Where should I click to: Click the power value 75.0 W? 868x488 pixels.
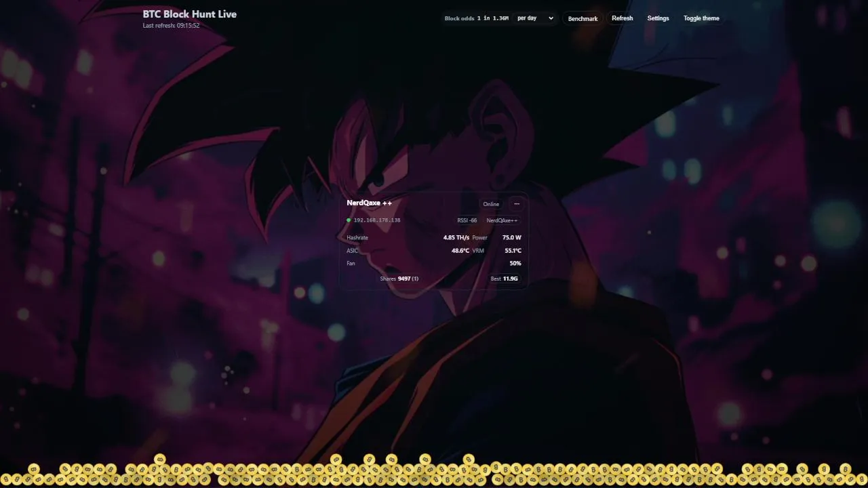[512, 238]
